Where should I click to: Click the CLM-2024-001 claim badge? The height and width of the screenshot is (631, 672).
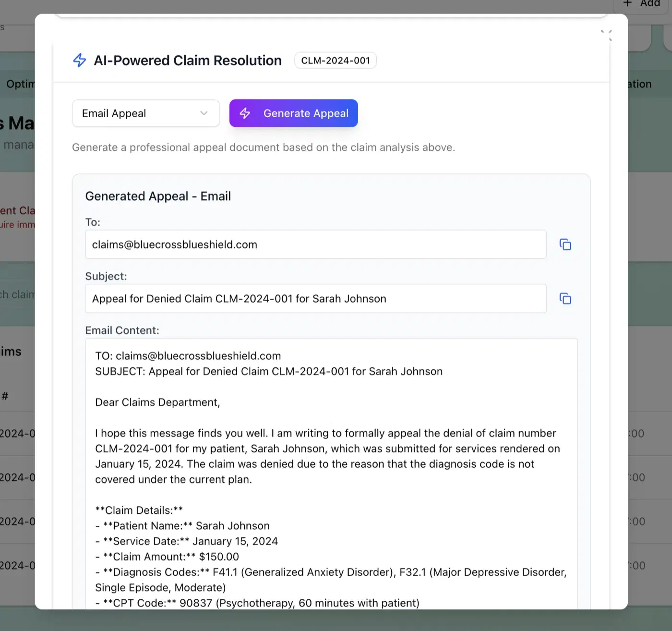pyautogui.click(x=336, y=61)
